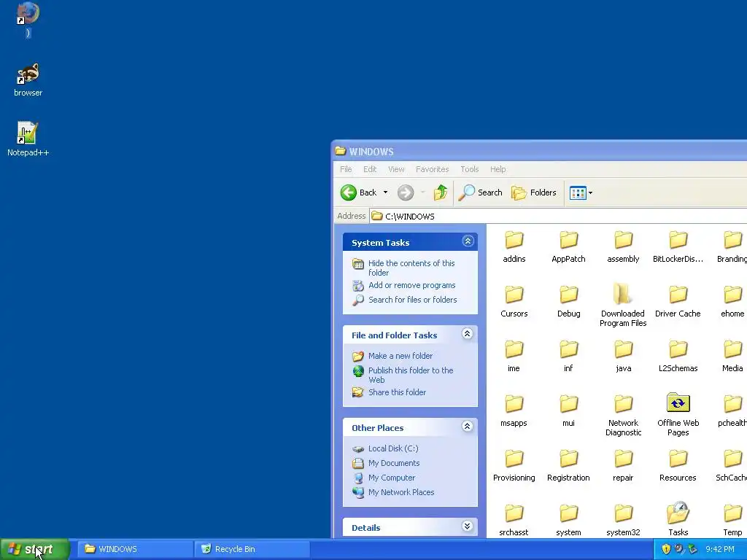Open the Help menu
The width and height of the screenshot is (747, 560).
[x=498, y=169]
